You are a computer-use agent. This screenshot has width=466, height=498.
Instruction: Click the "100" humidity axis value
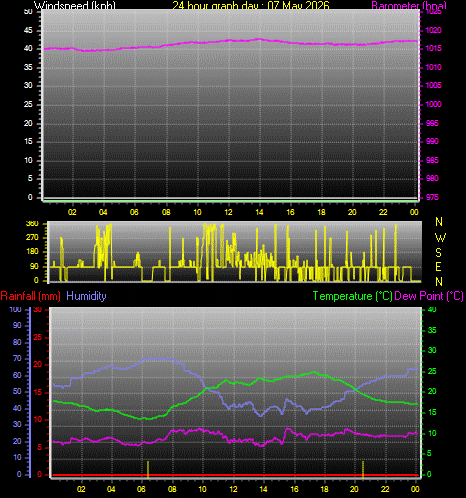pos(15,309)
